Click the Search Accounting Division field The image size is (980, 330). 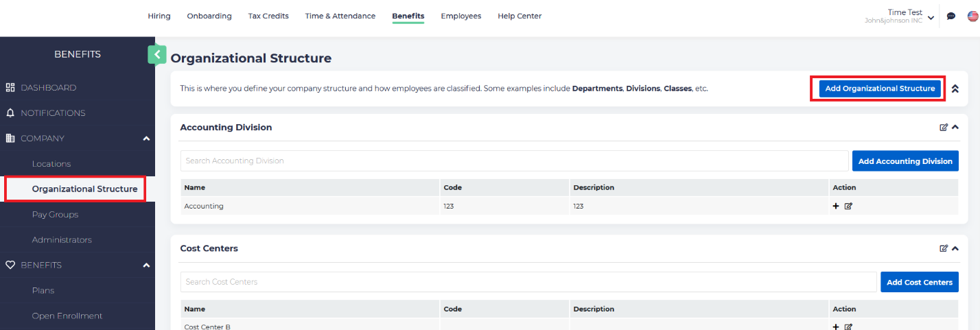tap(514, 161)
